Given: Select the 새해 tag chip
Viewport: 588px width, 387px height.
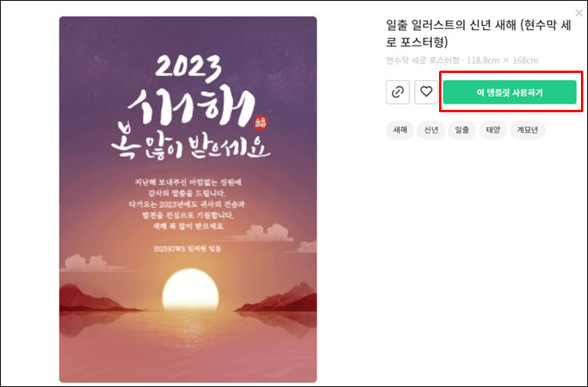Looking at the screenshot, I should pos(400,130).
